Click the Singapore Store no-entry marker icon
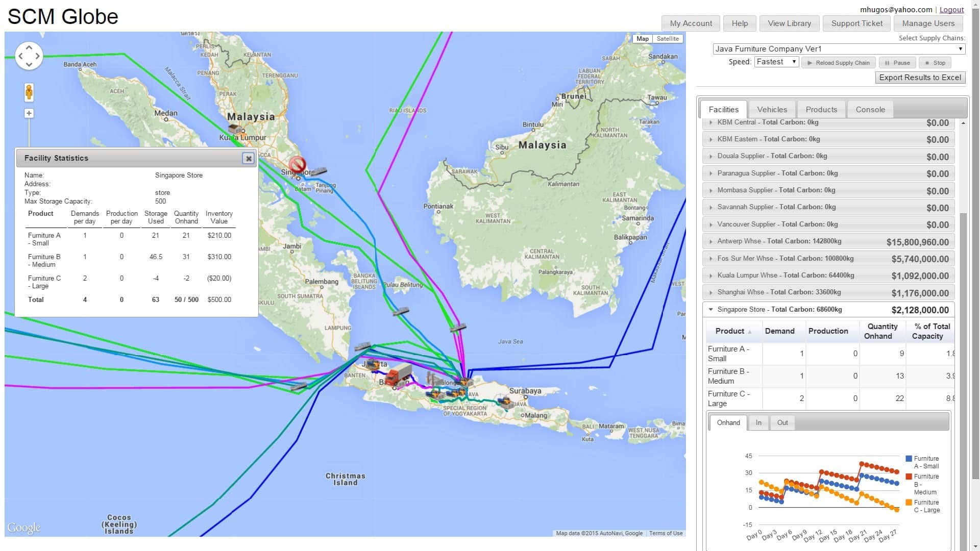Viewport: 980px width, 551px height. click(297, 164)
